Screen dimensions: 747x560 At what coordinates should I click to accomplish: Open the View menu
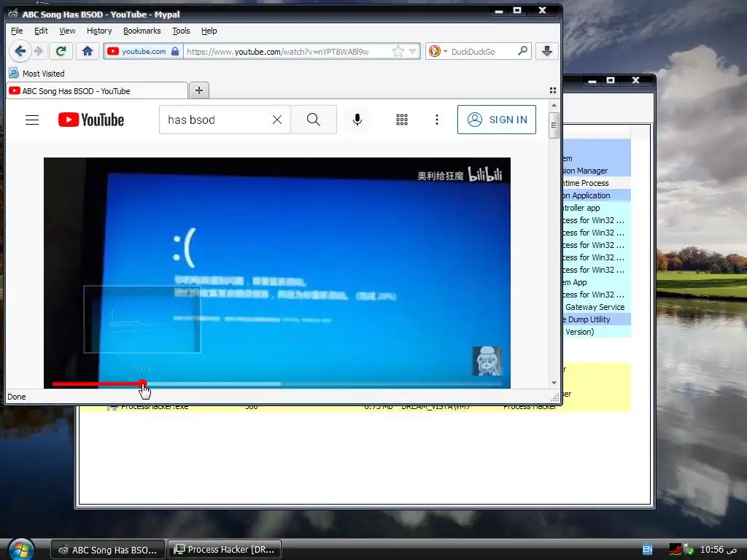[67, 31]
